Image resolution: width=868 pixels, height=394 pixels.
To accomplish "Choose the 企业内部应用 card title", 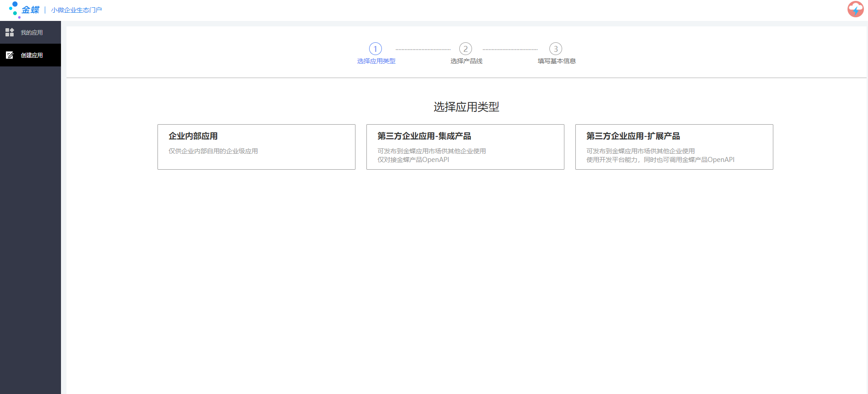I will 193,136.
